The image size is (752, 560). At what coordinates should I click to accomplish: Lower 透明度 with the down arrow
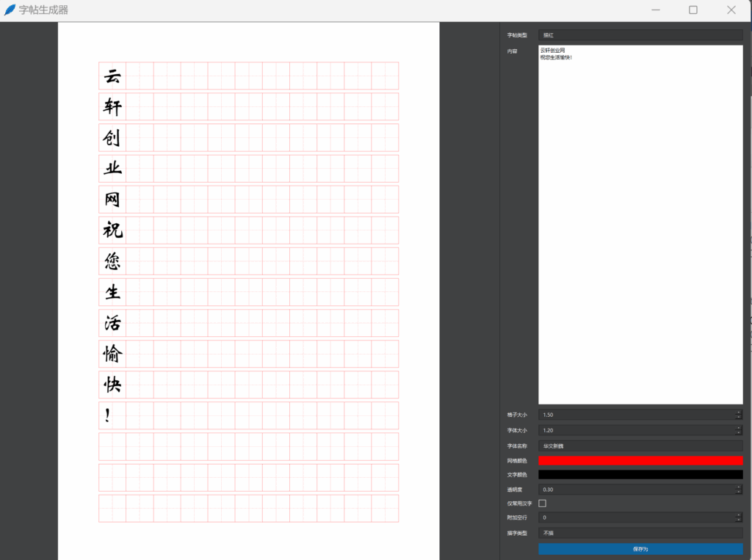(x=738, y=492)
